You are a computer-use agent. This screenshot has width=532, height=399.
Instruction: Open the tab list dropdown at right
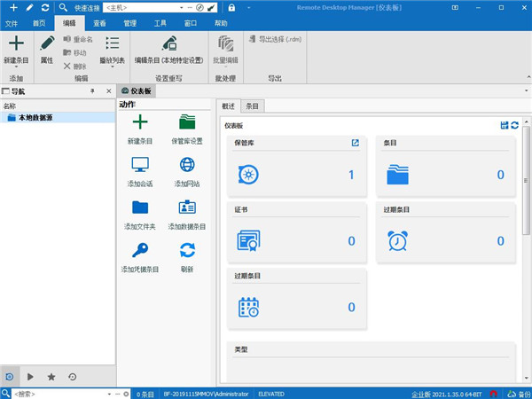(527, 91)
